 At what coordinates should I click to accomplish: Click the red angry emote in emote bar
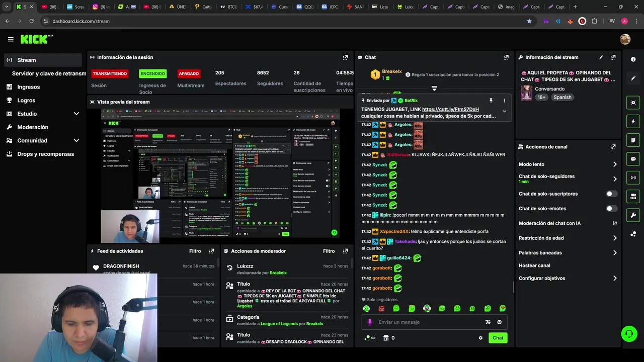click(381, 308)
